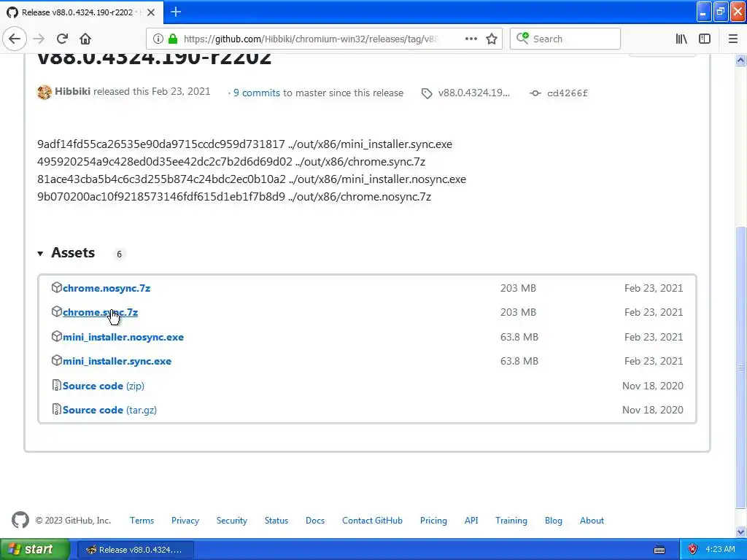Open Hibbiki's profile link
Viewport: 747px width, 560px height.
pyautogui.click(x=72, y=91)
